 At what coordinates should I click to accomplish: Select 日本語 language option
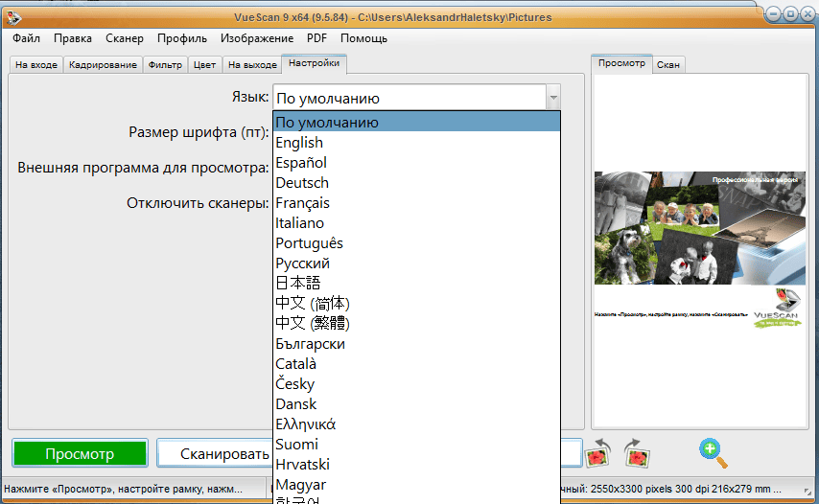[297, 284]
